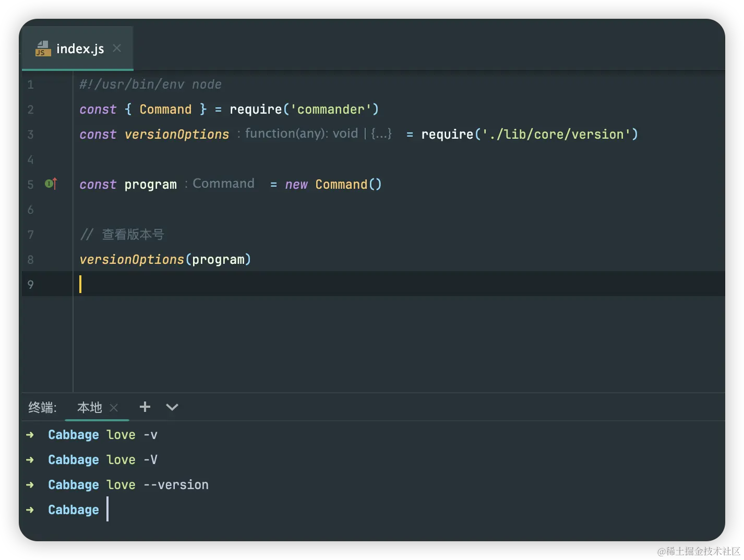The image size is (744, 560).
Task: Click the 'commander' module string on line 2
Action: pyautogui.click(x=330, y=109)
